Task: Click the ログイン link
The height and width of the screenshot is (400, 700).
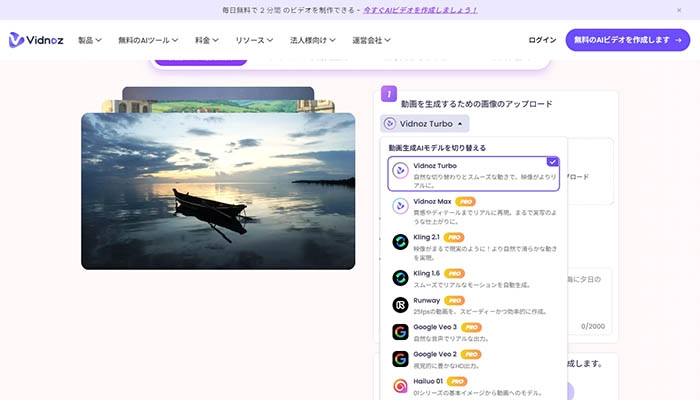Action: tap(542, 40)
